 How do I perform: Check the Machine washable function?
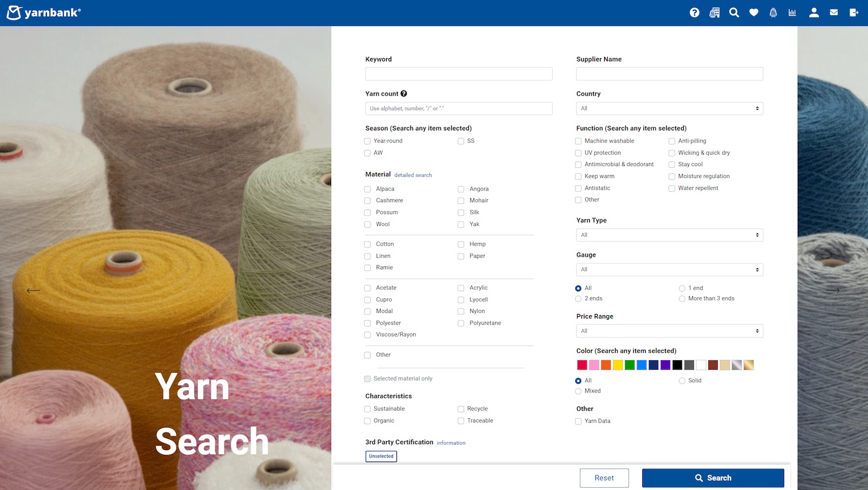[578, 141]
